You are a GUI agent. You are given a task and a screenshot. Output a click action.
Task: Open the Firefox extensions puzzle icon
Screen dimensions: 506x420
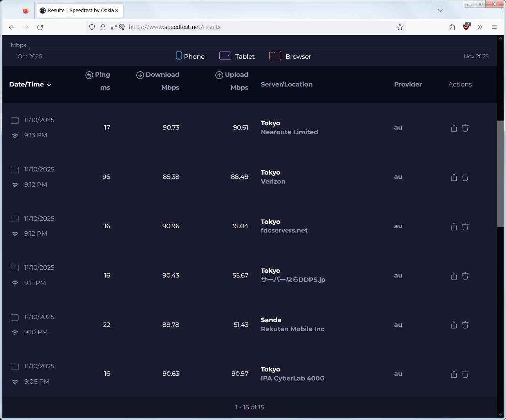tap(452, 27)
